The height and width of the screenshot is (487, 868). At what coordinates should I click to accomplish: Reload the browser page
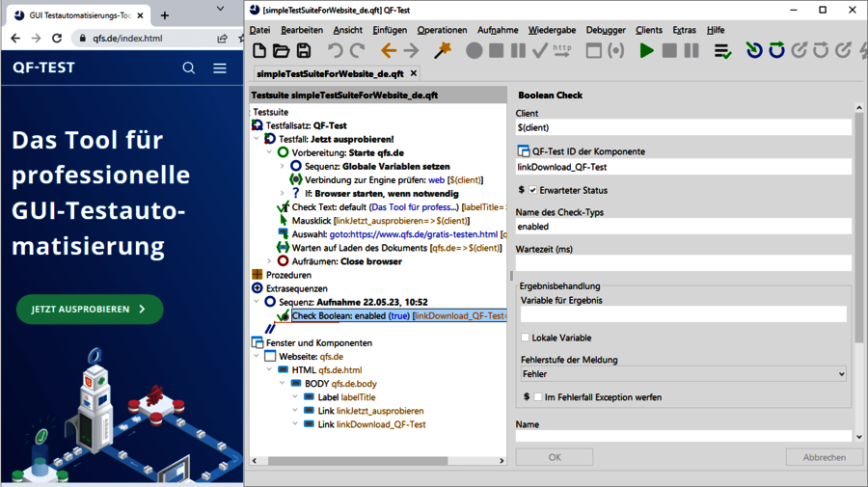57,39
